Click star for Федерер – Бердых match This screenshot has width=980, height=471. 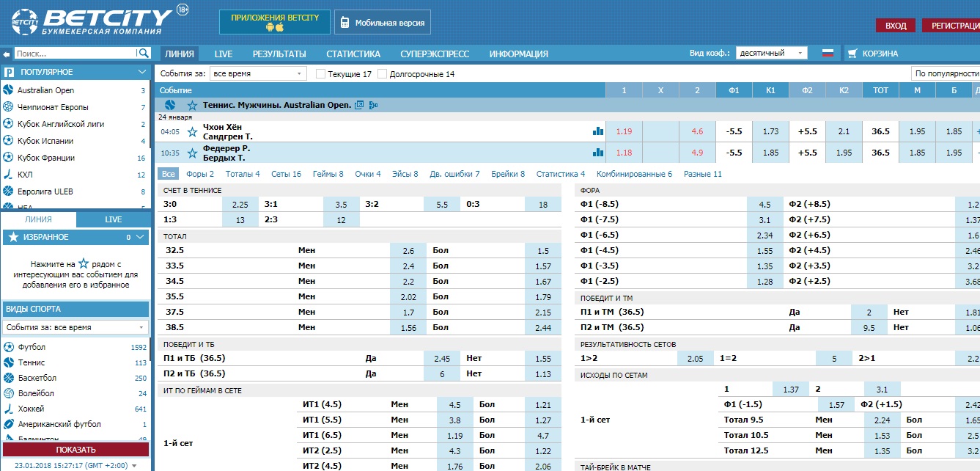pos(192,153)
